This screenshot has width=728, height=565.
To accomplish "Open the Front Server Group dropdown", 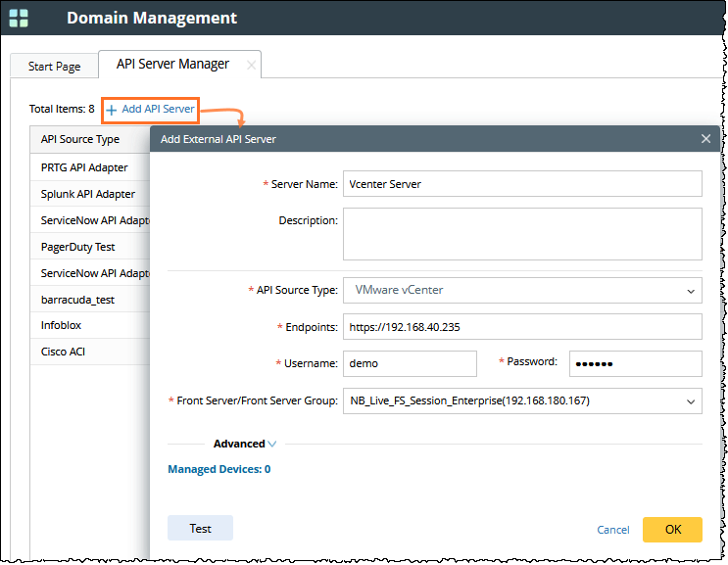I will (x=521, y=400).
